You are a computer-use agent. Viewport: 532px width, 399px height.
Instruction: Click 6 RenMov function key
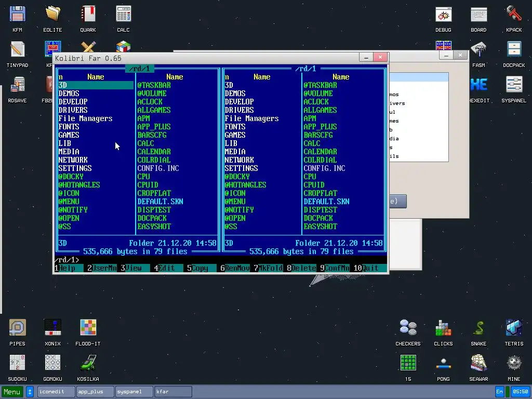pyautogui.click(x=235, y=268)
